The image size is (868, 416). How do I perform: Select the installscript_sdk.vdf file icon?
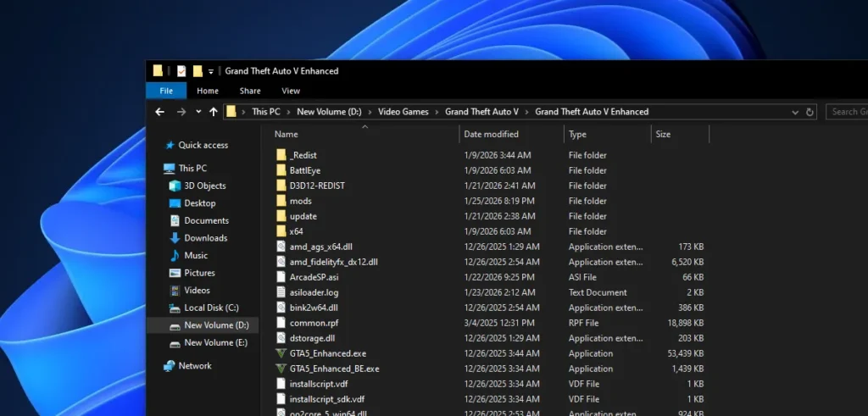click(281, 399)
